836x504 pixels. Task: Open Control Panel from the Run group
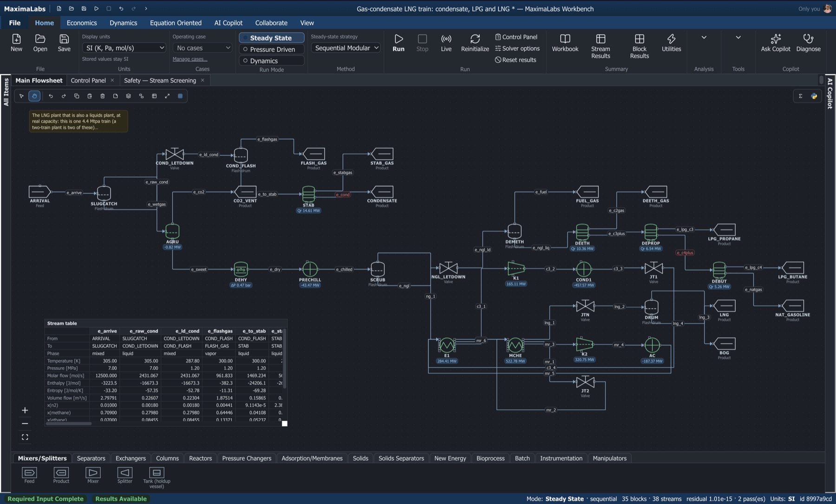coord(516,37)
